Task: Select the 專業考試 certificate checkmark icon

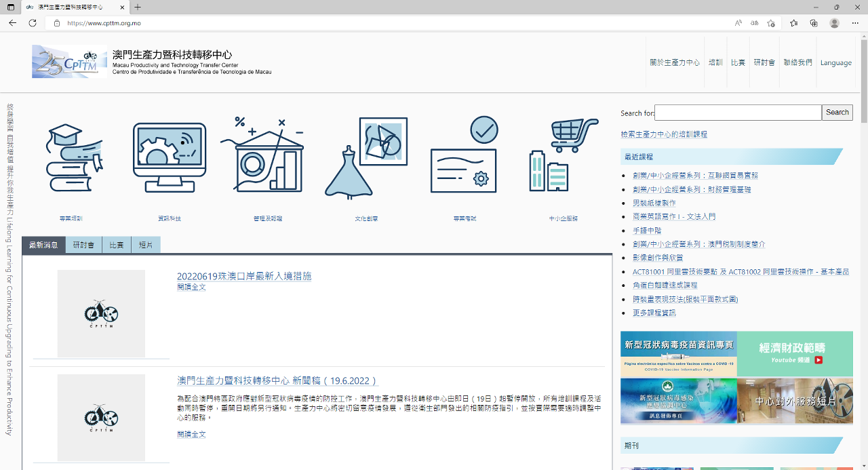Action: point(464,156)
